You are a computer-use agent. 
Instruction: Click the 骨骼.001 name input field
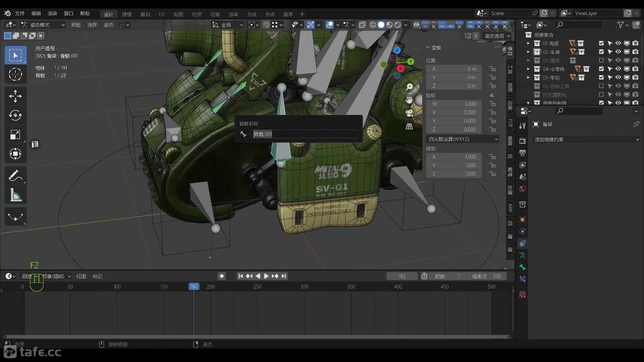click(305, 134)
